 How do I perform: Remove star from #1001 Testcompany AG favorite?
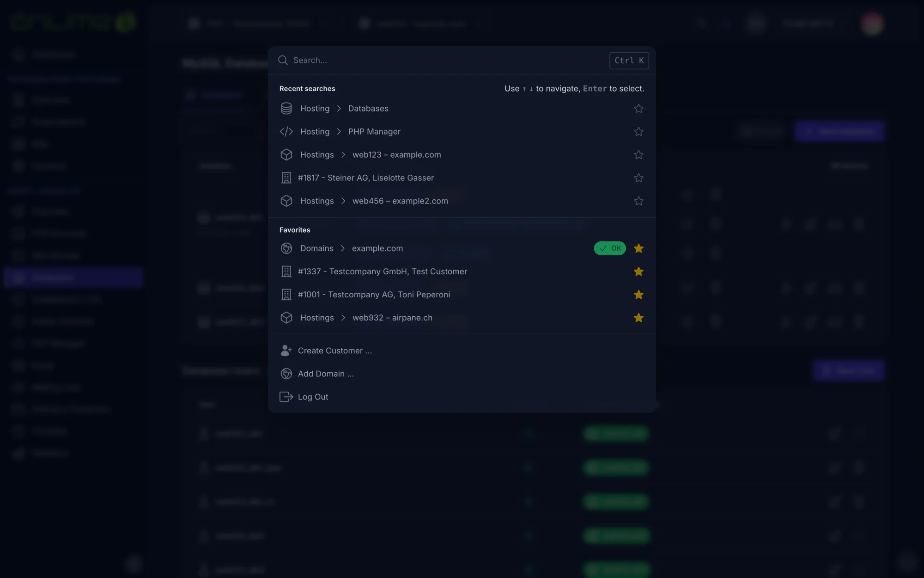coord(638,295)
